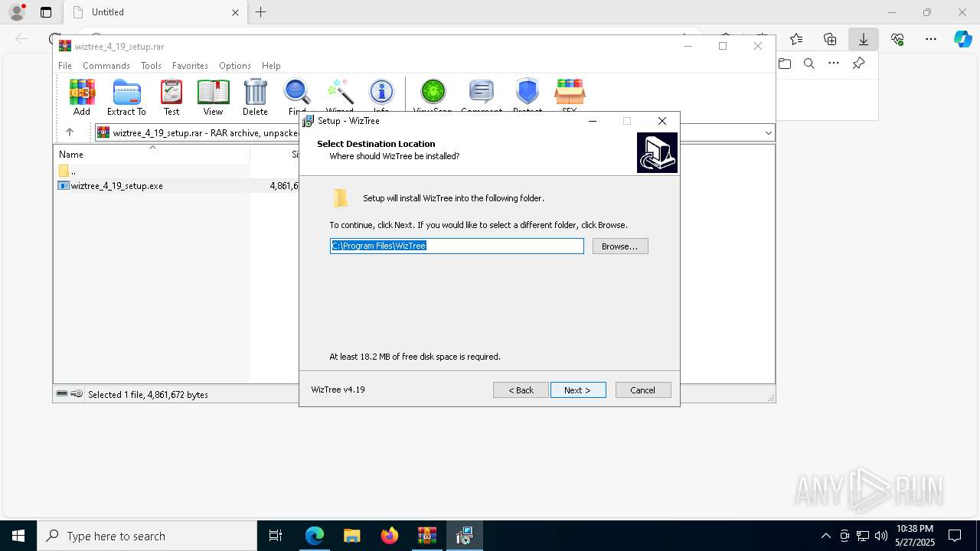Screen dimensions: 980x551
Task: Click the Add icon in WinRAR toolbar
Action: click(x=82, y=97)
